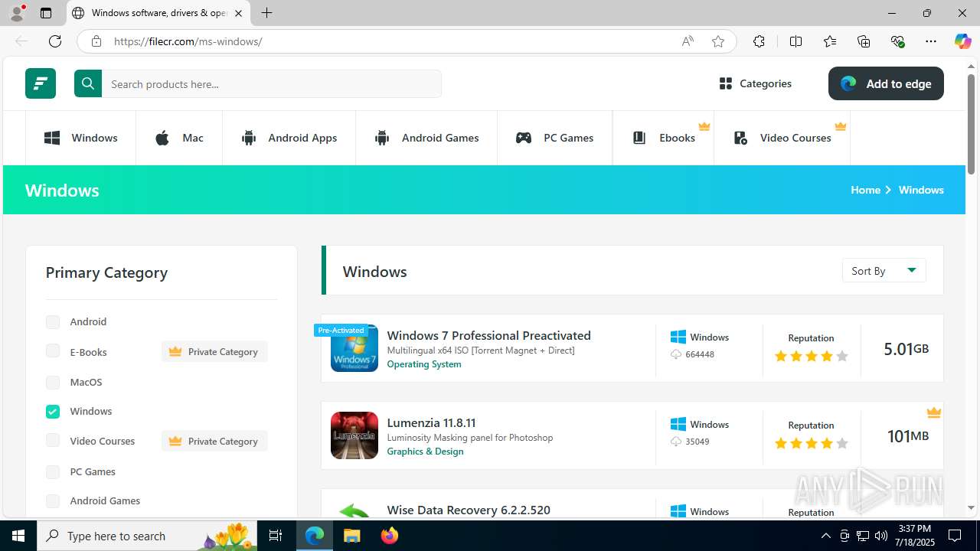
Task: Open the Windows Start menu
Action: [18, 536]
